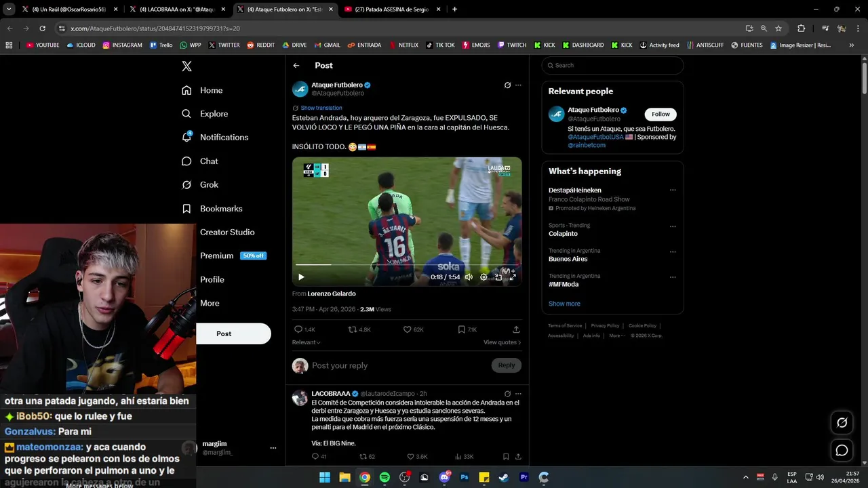Screen dimensions: 868x488
Task: Open Notifications in X sidebar
Action: (x=215, y=137)
